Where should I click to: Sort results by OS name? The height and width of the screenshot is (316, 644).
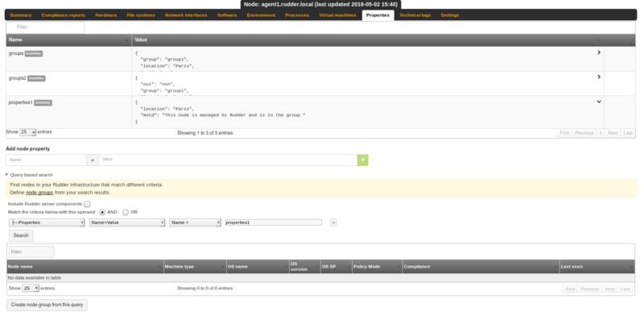coord(258,267)
